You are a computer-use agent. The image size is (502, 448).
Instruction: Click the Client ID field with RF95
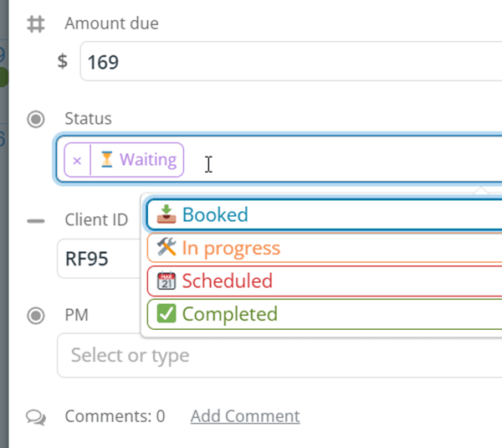[x=99, y=258]
